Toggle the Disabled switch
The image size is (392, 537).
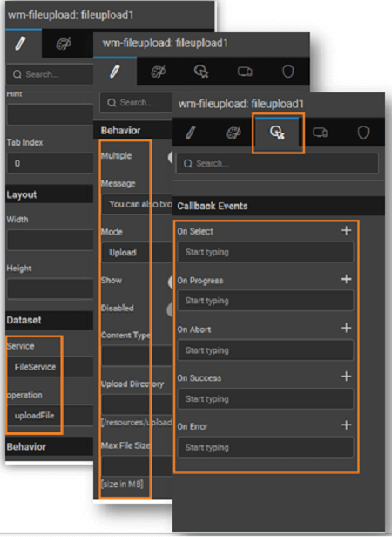coord(170,309)
